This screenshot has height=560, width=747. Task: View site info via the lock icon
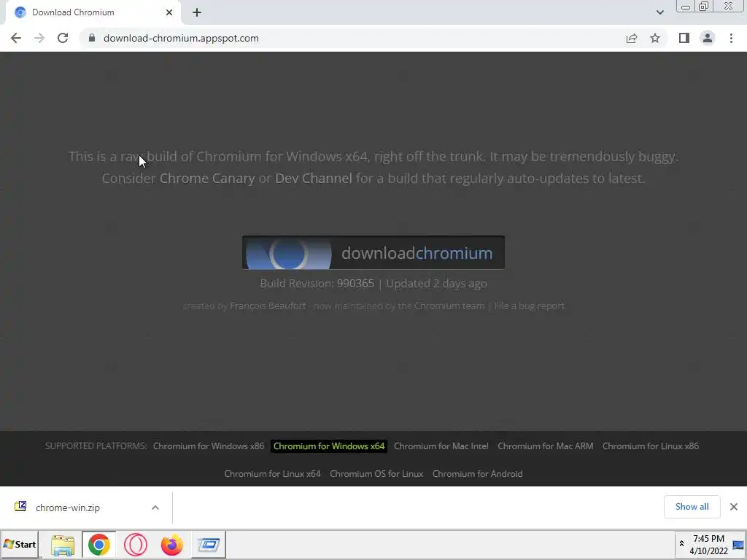tap(92, 38)
